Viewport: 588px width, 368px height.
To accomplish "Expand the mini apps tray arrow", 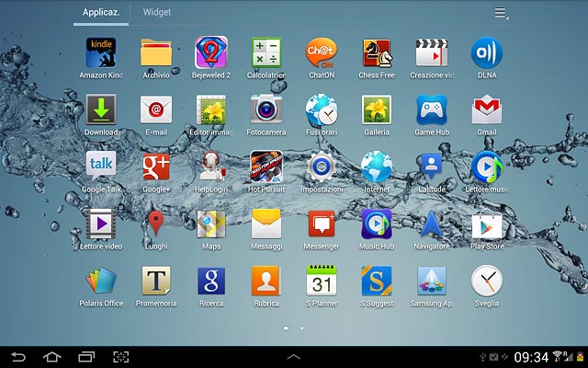I will point(294,357).
